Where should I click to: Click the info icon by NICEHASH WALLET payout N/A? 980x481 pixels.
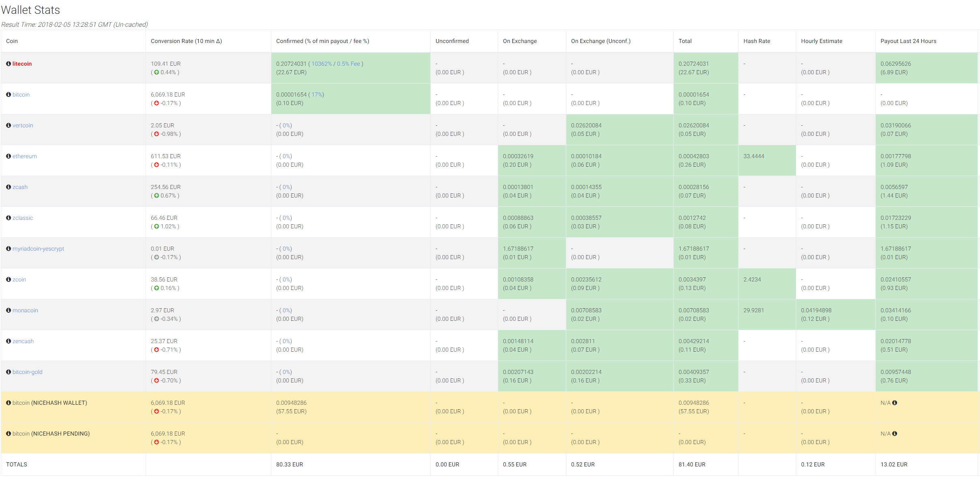pyautogui.click(x=894, y=403)
